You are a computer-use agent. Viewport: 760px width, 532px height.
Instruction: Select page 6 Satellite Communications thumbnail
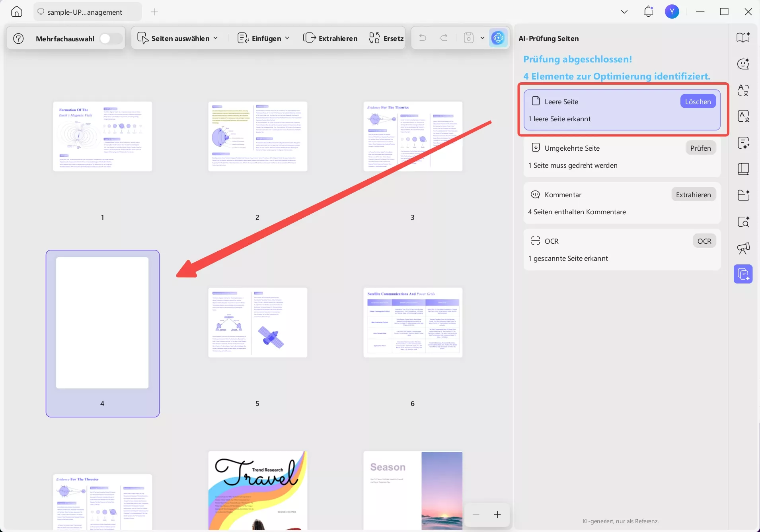tap(413, 322)
